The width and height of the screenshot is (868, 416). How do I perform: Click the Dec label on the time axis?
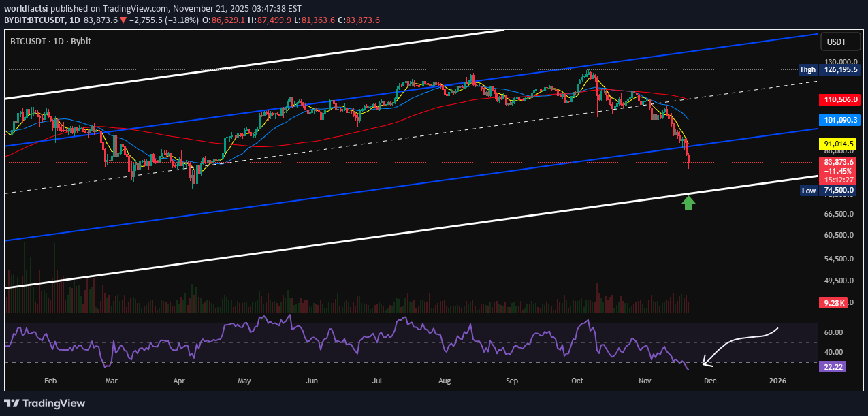(710, 381)
